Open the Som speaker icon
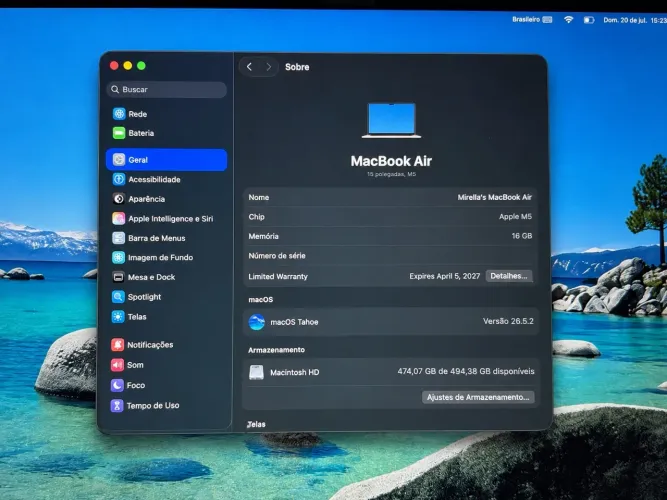Screen dimensions: 667x500 click(x=117, y=365)
